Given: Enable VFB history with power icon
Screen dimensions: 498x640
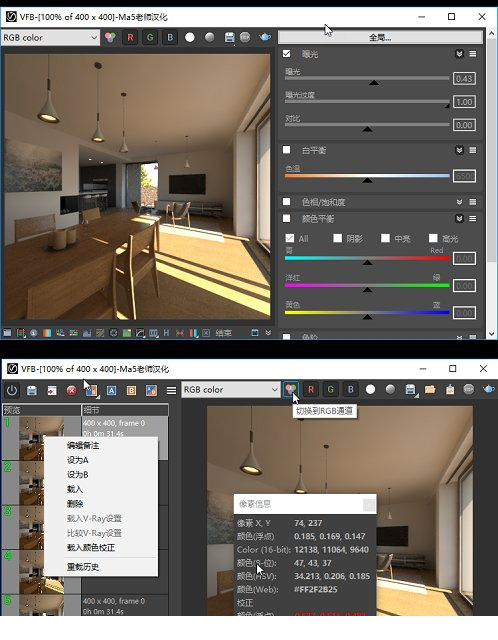Looking at the screenshot, I should [x=12, y=390].
